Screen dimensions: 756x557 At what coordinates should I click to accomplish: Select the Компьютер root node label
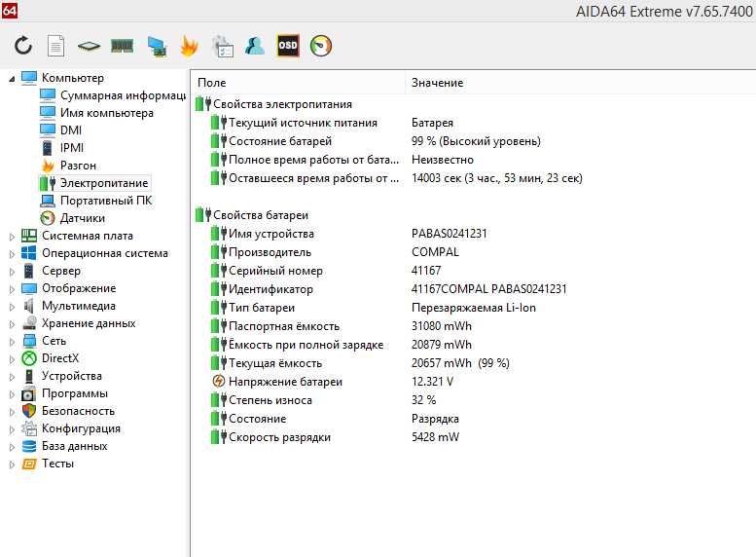(73, 78)
